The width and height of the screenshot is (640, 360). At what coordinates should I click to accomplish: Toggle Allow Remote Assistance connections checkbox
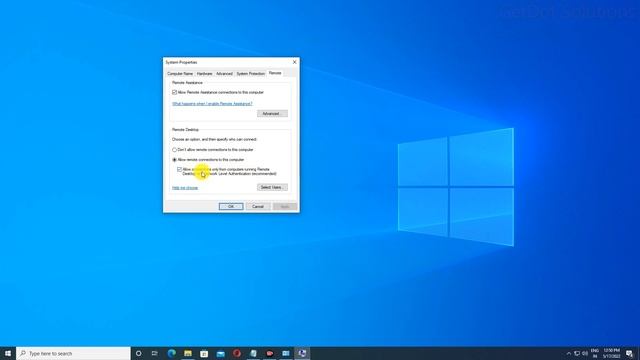tap(174, 93)
